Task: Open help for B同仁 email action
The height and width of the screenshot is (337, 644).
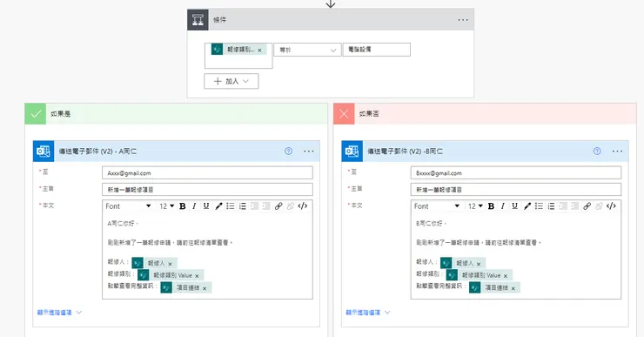Action: tap(597, 152)
